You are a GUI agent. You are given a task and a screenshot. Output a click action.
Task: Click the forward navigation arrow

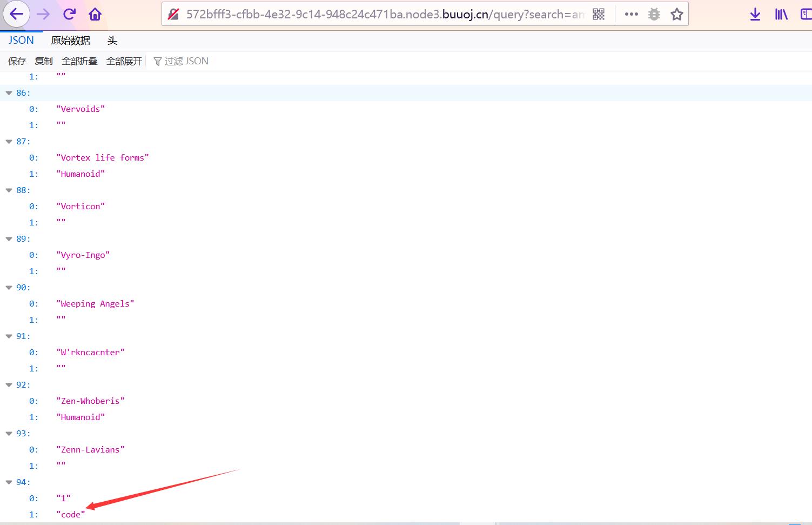coord(43,15)
